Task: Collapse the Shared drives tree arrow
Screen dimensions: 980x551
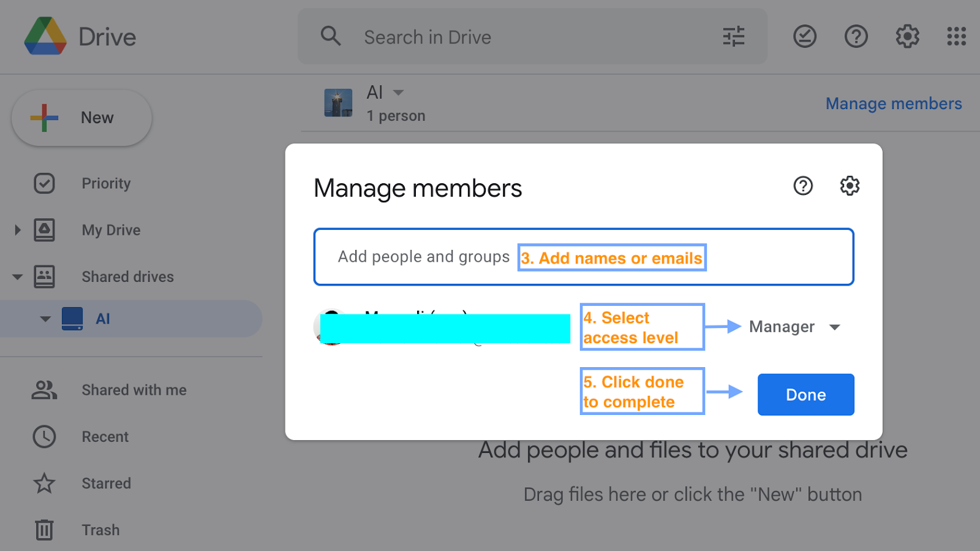Action: pyautogui.click(x=18, y=277)
